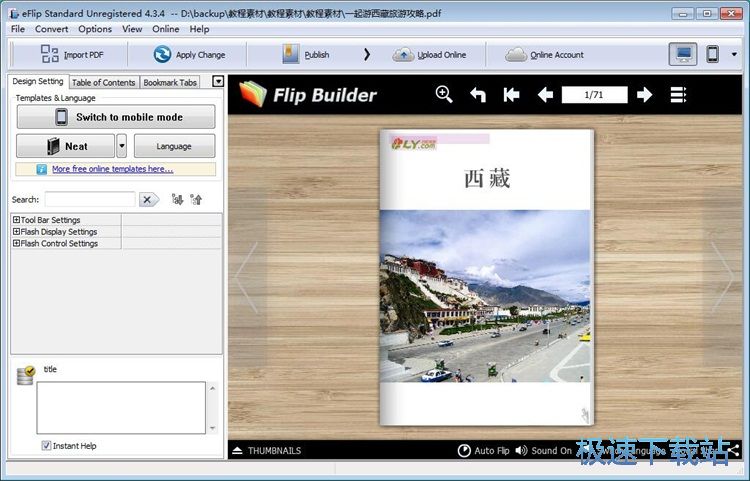The width and height of the screenshot is (750, 481).
Task: Expand Tool Bar Settings tree node
Action: [x=16, y=220]
